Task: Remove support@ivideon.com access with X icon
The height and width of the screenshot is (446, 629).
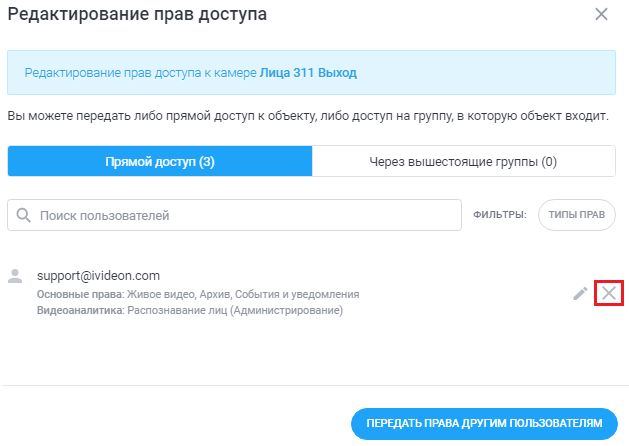Action: (609, 293)
